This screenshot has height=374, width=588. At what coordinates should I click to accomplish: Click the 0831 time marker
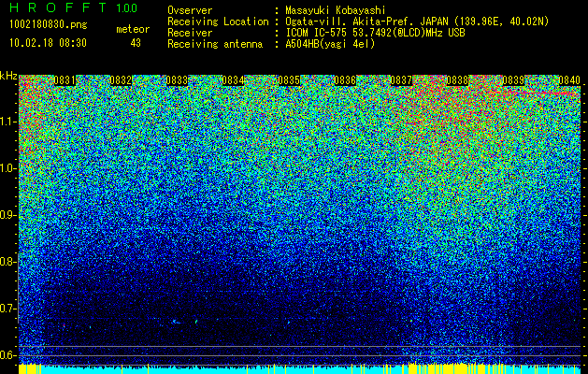pyautogui.click(x=65, y=80)
